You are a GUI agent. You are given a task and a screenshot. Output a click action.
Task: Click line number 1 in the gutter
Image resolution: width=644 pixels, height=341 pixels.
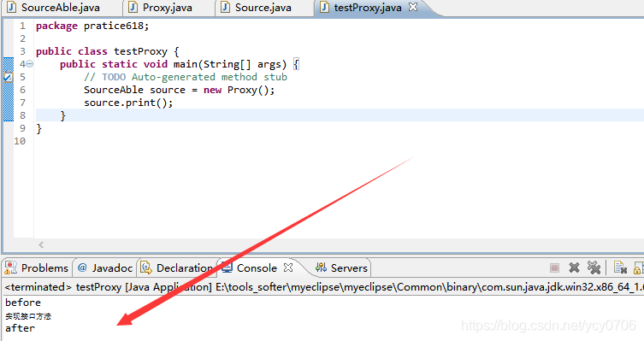tap(22, 26)
